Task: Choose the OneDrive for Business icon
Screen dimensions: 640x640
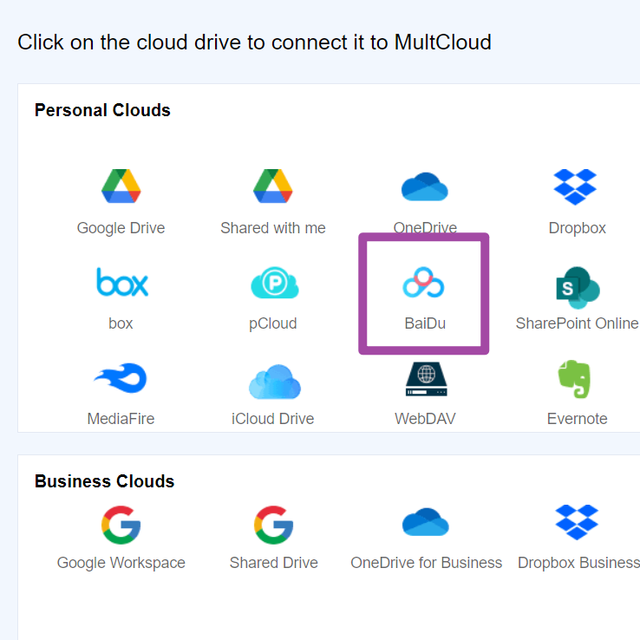Action: point(425,522)
